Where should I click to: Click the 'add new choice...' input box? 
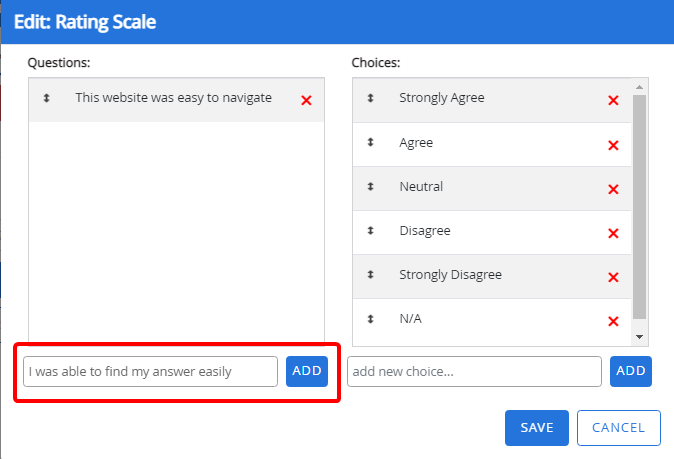tap(474, 371)
